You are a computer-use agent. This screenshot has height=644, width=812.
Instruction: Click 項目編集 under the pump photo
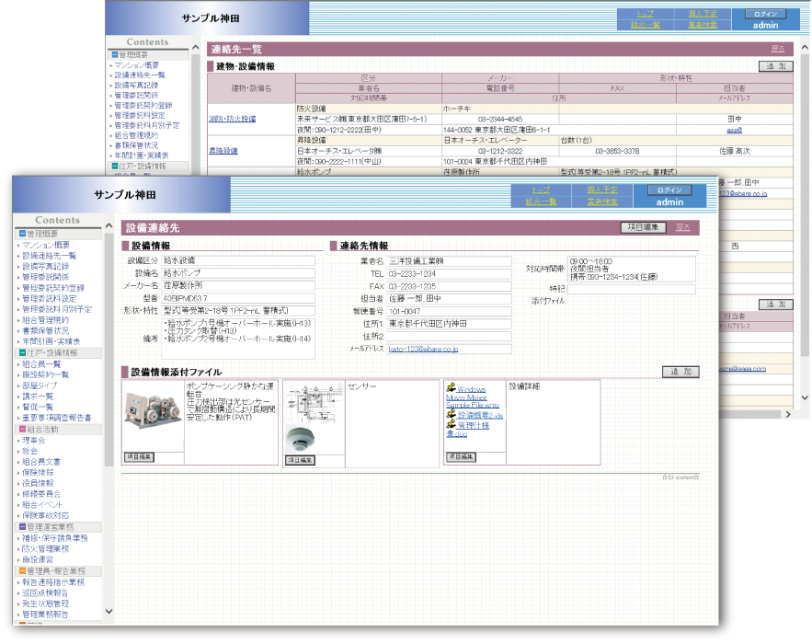point(139,457)
